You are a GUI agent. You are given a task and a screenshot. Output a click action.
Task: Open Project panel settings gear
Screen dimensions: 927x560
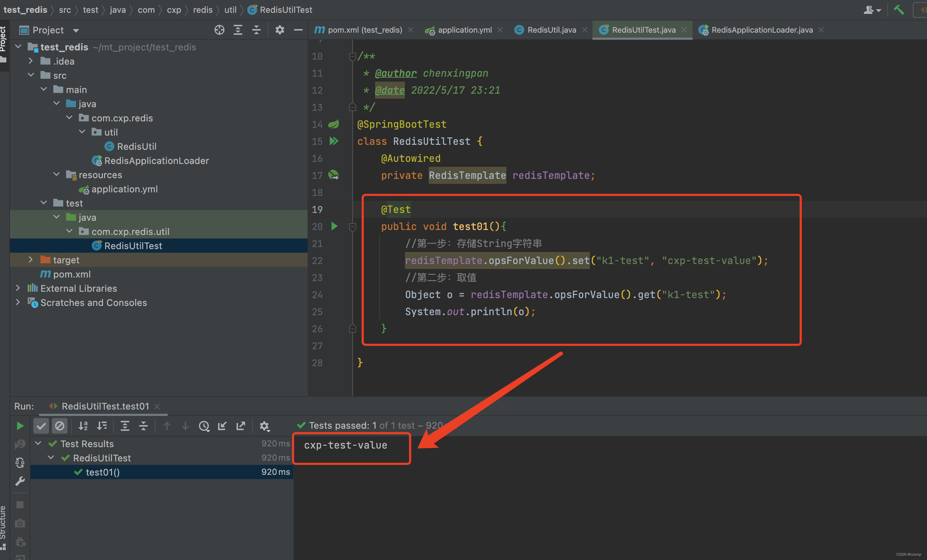[x=280, y=30]
